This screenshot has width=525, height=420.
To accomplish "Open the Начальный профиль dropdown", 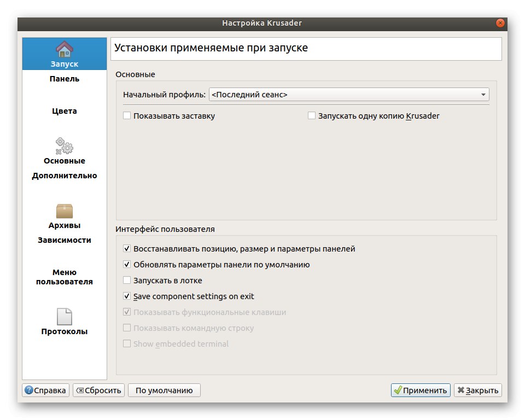I will [x=348, y=95].
